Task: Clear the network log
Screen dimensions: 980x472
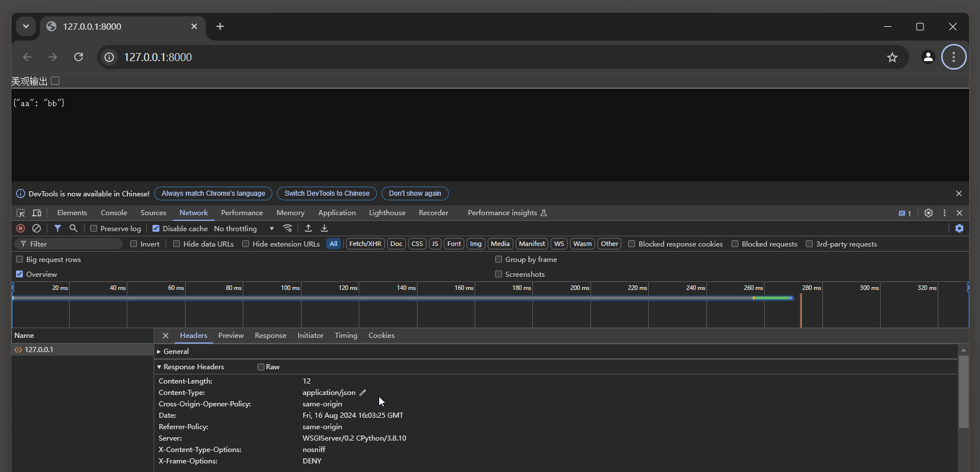Action: click(x=37, y=228)
